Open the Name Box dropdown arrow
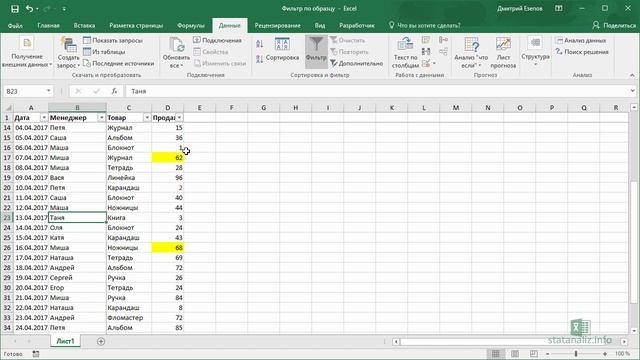Screen dimensions: 640x360 (x=49, y=91)
